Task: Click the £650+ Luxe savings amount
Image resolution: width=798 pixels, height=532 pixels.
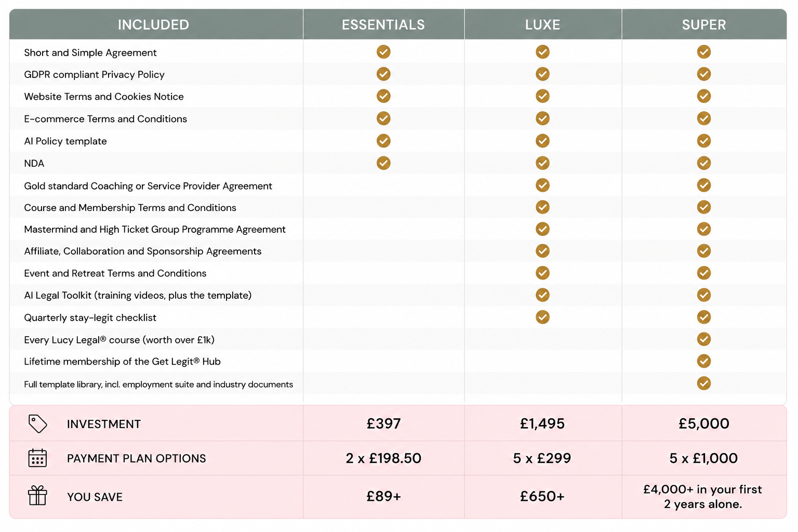Action: pyautogui.click(x=542, y=496)
